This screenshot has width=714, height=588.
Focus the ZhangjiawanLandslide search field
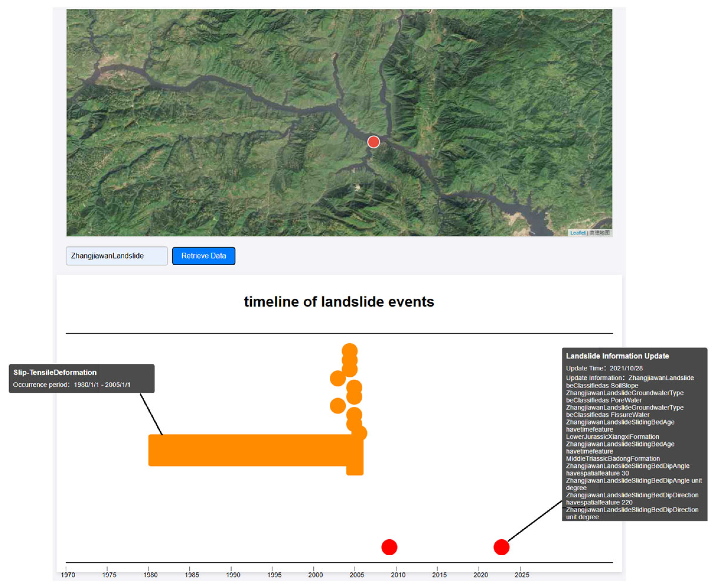117,256
